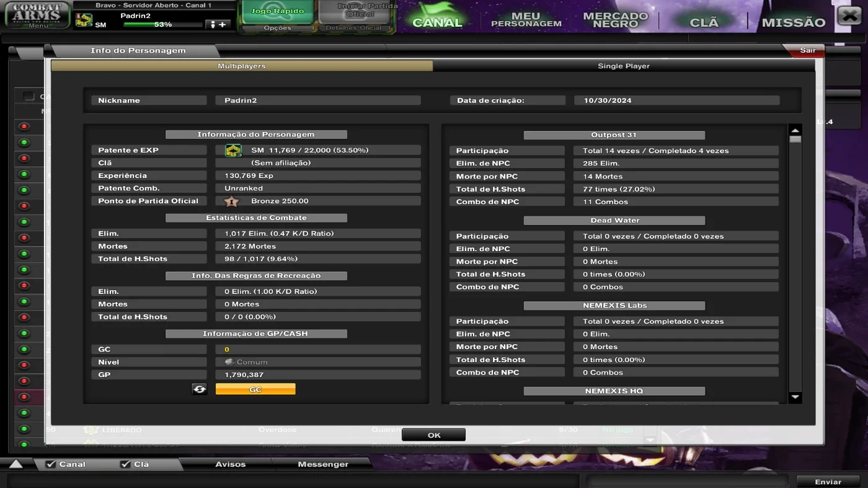Open the Combat Arms Menu logo

tap(37, 15)
